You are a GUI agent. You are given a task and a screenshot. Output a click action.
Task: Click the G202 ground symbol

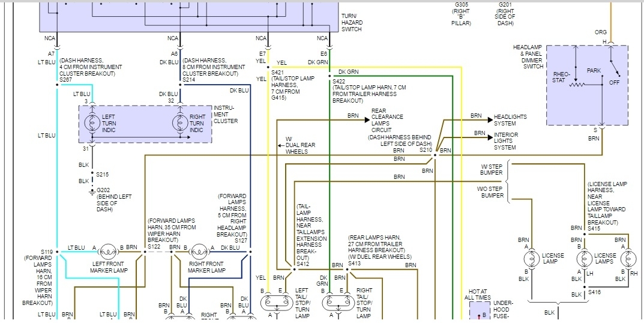[x=92, y=192]
